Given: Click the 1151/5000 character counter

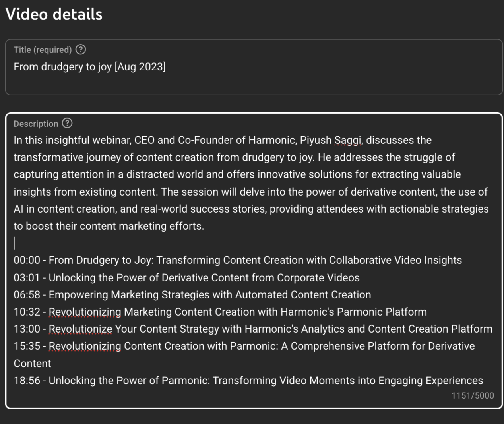Looking at the screenshot, I should 472,395.
